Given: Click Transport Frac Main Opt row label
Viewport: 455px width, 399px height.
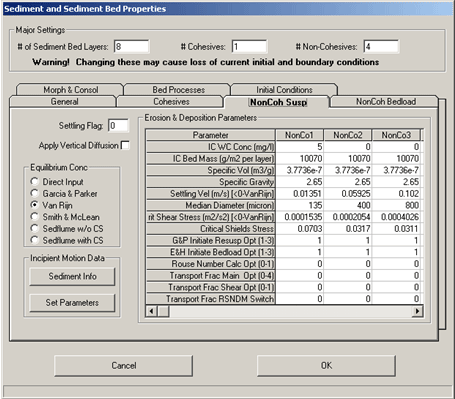Looking at the screenshot, I should click(x=210, y=275).
